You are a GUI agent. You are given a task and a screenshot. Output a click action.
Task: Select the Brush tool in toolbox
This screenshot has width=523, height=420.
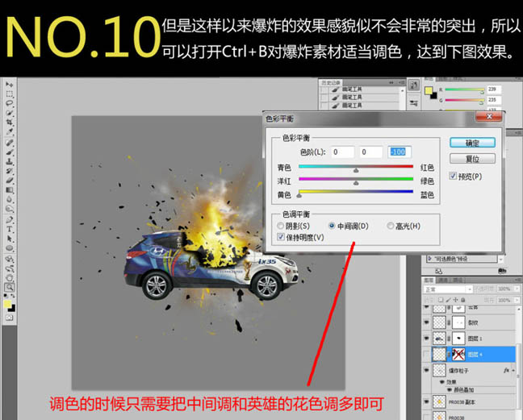point(10,152)
